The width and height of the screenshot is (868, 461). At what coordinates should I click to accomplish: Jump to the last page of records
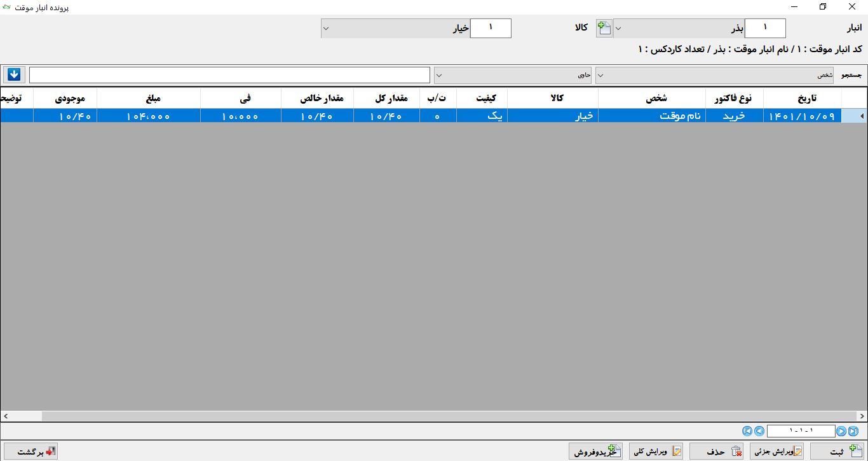pyautogui.click(x=853, y=431)
